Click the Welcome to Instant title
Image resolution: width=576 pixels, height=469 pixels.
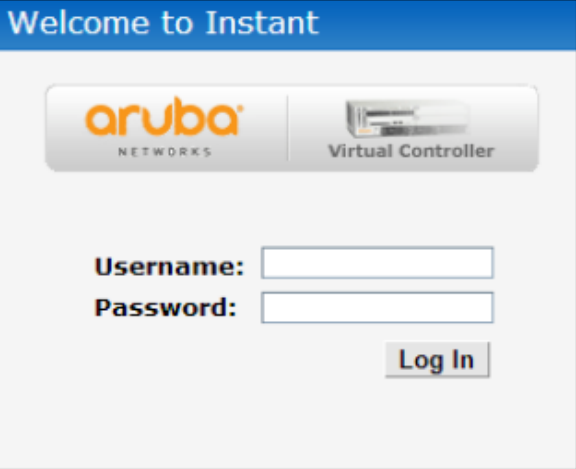(163, 23)
